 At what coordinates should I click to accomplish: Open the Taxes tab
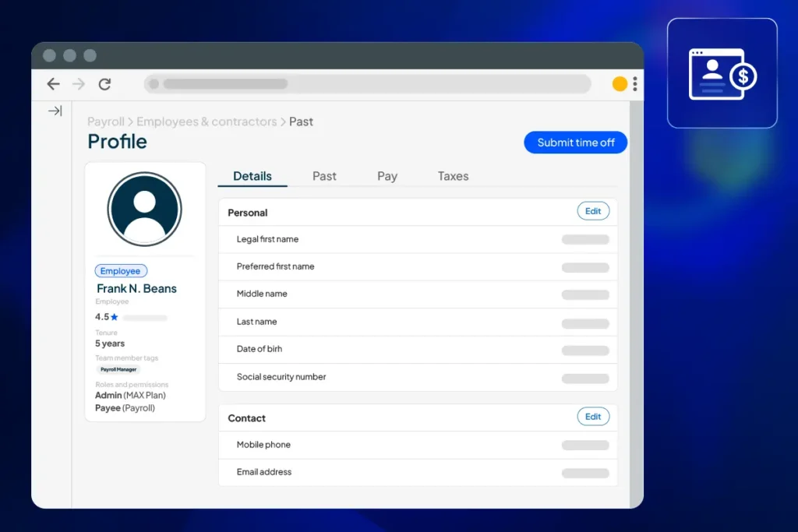(453, 176)
